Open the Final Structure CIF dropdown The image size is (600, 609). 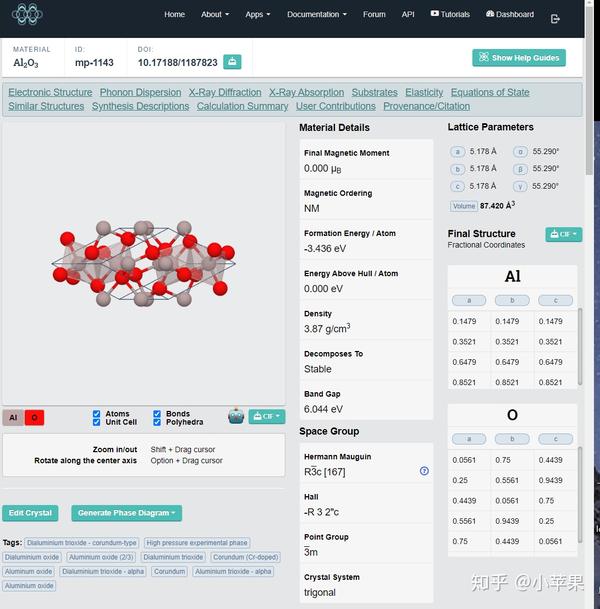(563, 234)
